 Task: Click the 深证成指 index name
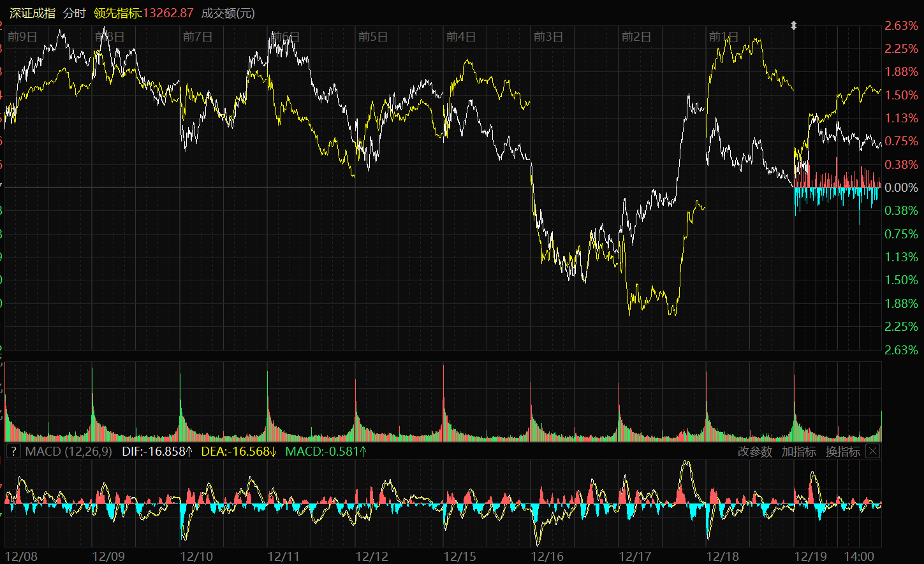point(33,13)
